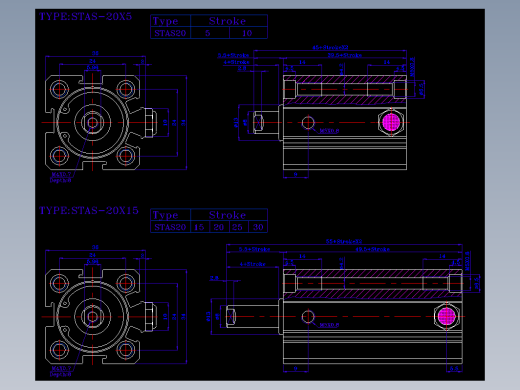Click the 'Type' header in the STAS-20X5 table

[x=165, y=21]
